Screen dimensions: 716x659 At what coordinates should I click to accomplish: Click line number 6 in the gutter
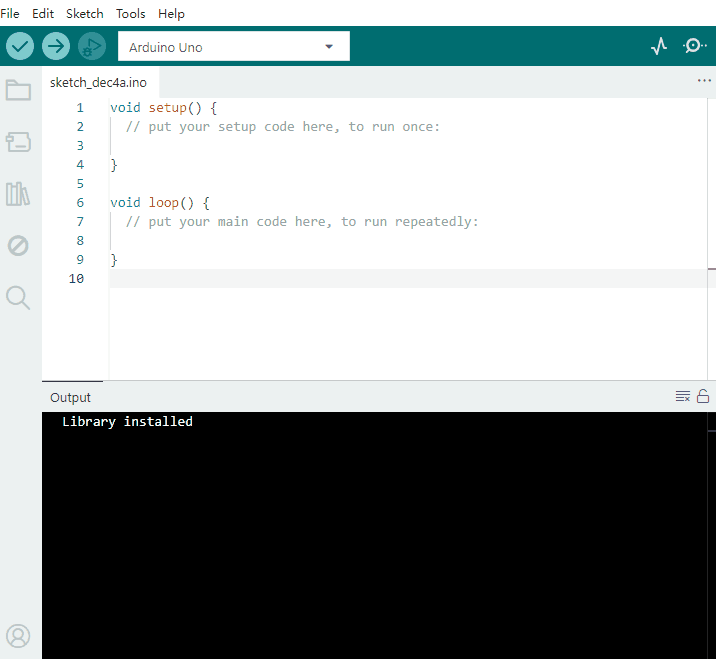click(x=80, y=203)
